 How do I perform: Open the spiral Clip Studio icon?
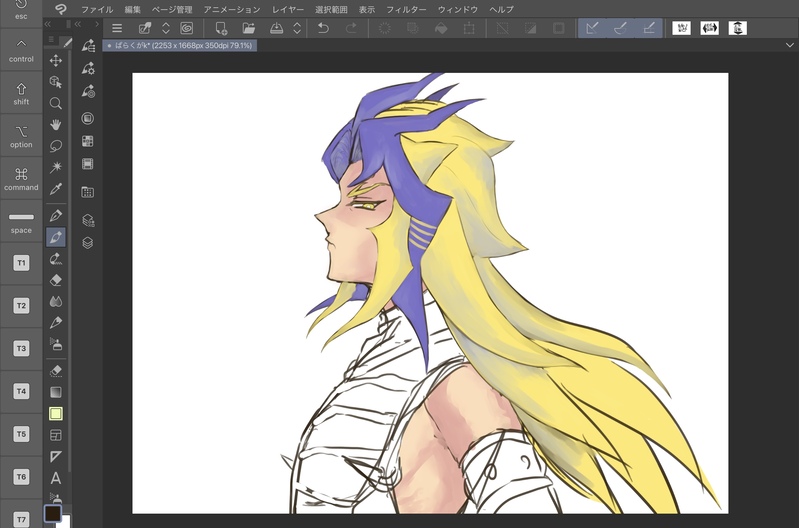coord(187,28)
